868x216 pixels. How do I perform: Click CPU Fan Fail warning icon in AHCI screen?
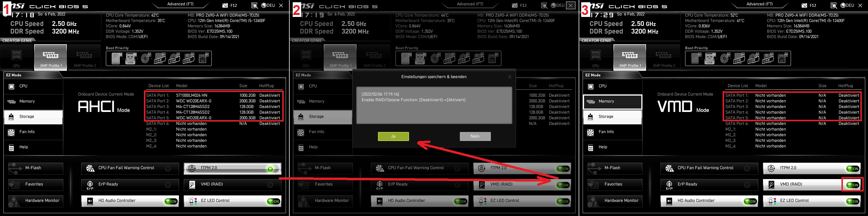(90, 168)
